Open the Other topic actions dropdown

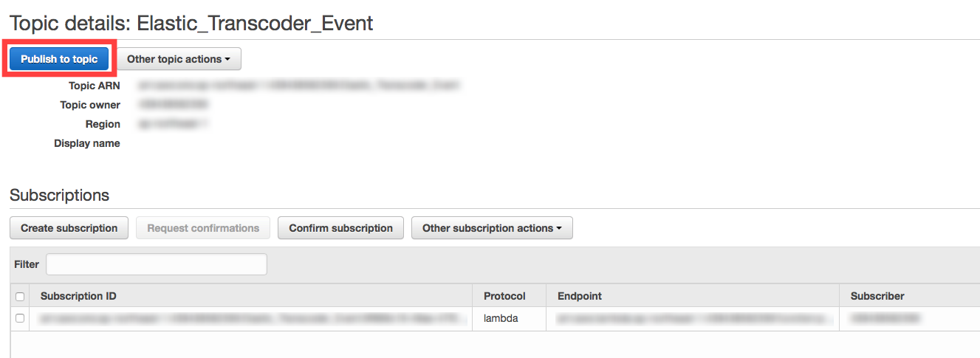coord(179,59)
